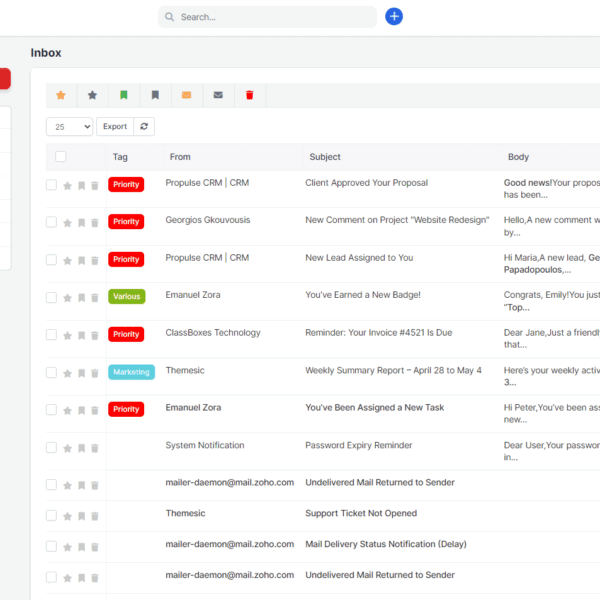
Task: Click sender System Notification
Action: tap(205, 445)
